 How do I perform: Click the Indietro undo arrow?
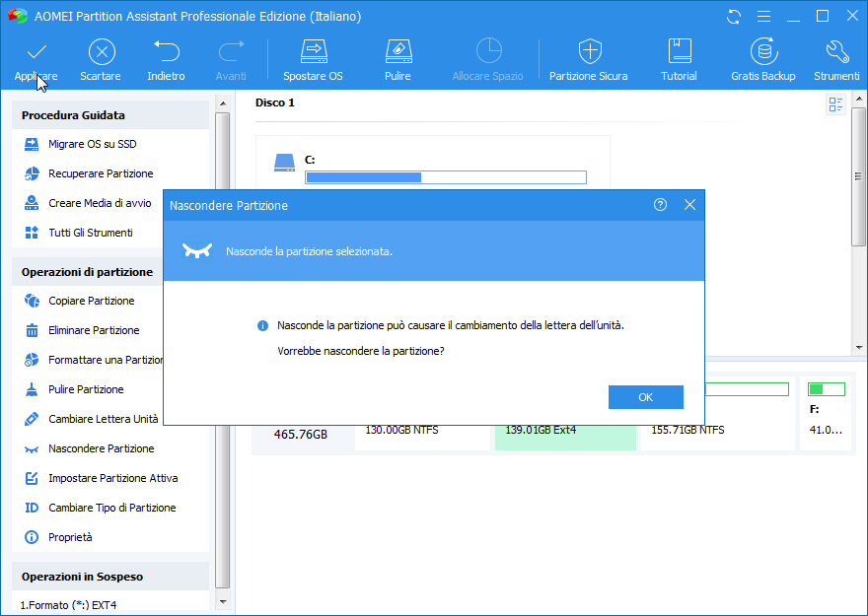tap(166, 51)
